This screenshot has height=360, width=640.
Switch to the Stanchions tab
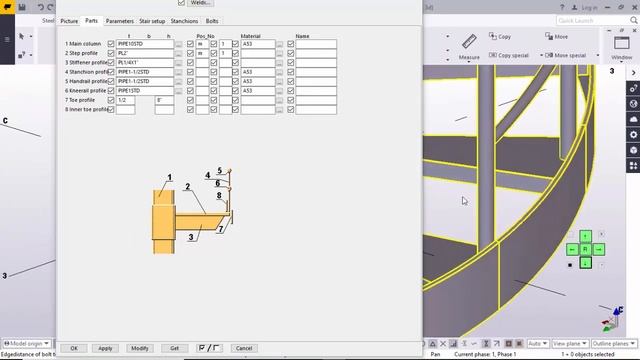(184, 21)
